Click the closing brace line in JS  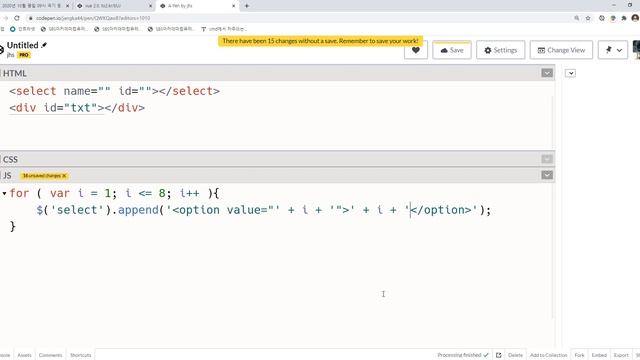(13, 227)
